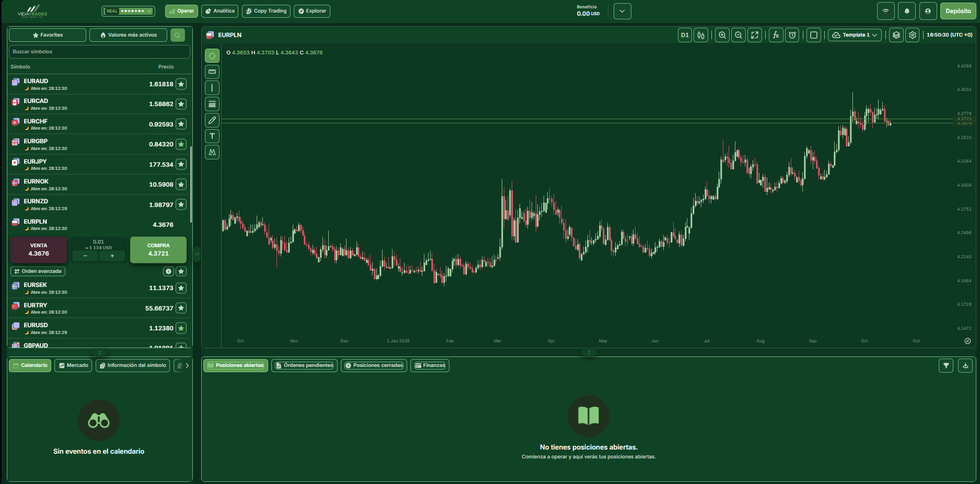Toggle favorite star for EURUSD
This screenshot has width=980, height=484.
(x=181, y=328)
